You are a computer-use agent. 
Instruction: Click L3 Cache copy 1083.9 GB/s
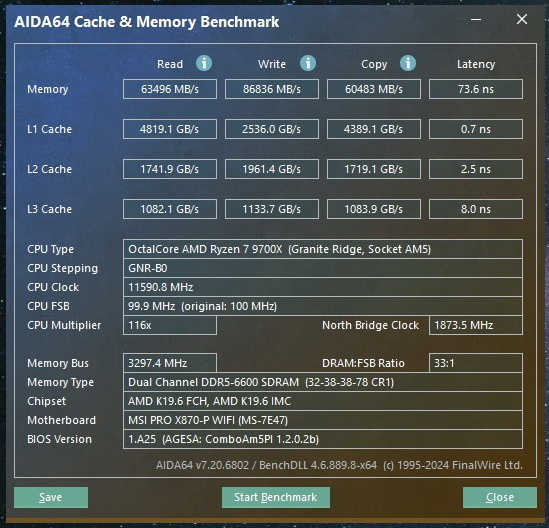click(x=374, y=209)
